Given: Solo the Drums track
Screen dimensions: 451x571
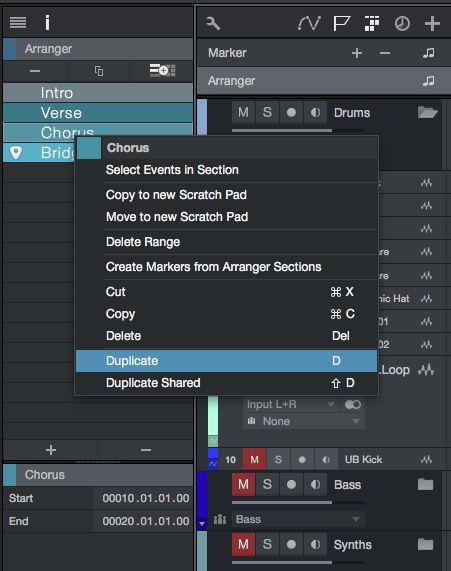Looking at the screenshot, I should (267, 112).
